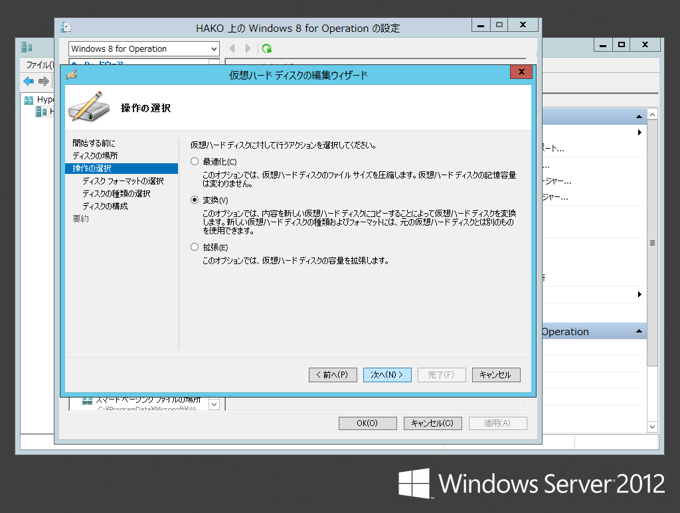Expand the lower submenu arrow in actions pane
This screenshot has height=513, width=680.
(x=640, y=294)
